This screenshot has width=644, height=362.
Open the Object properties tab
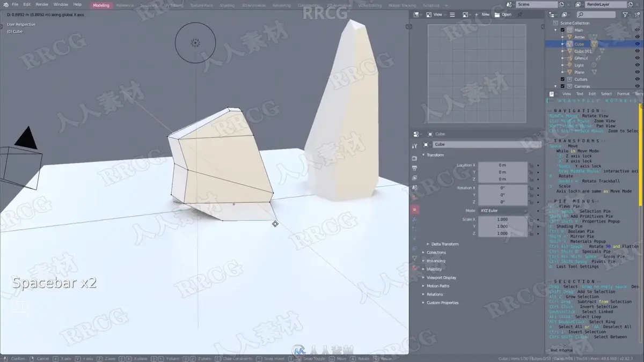click(x=414, y=209)
